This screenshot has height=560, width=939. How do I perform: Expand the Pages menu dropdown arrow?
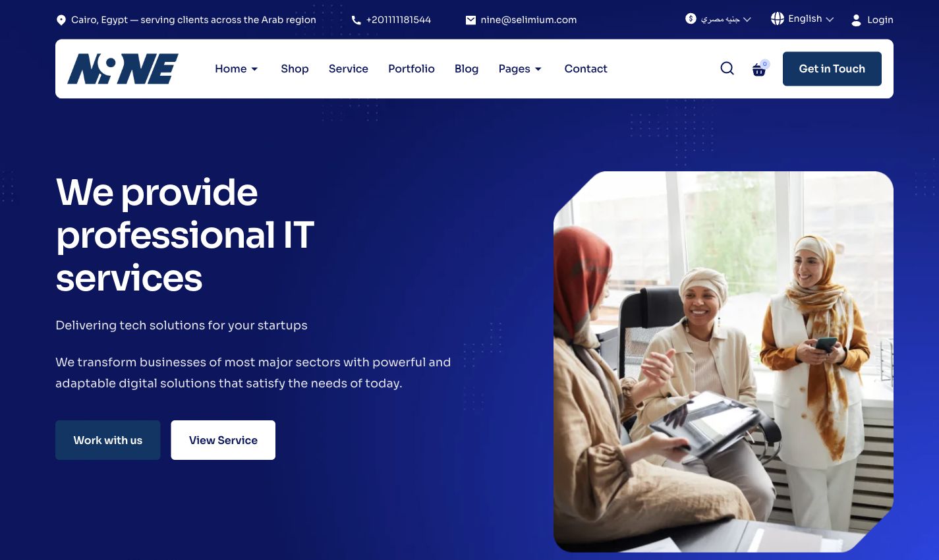coord(538,69)
